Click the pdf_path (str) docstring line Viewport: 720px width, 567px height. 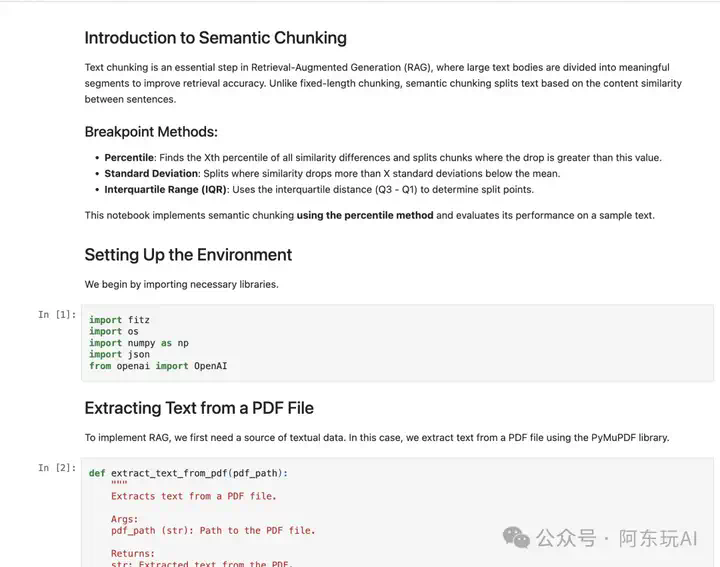coord(213,531)
